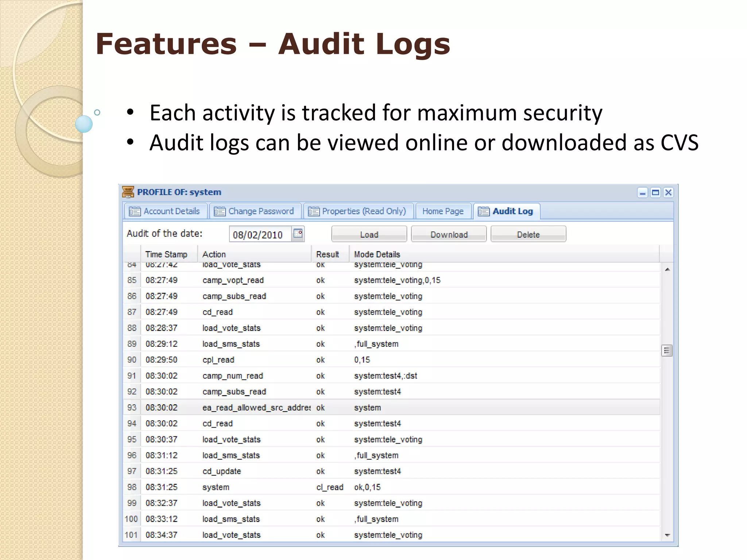Click time stamp 08:34:37

point(162,535)
